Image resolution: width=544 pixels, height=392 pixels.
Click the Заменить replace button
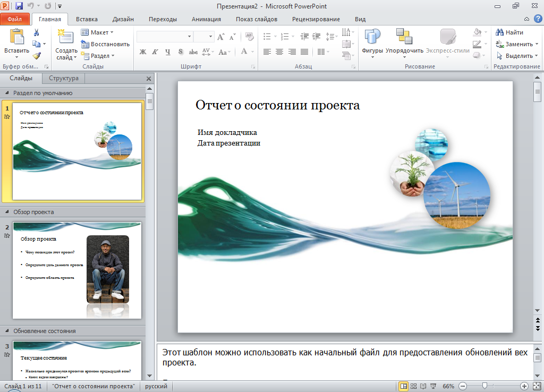pos(514,44)
